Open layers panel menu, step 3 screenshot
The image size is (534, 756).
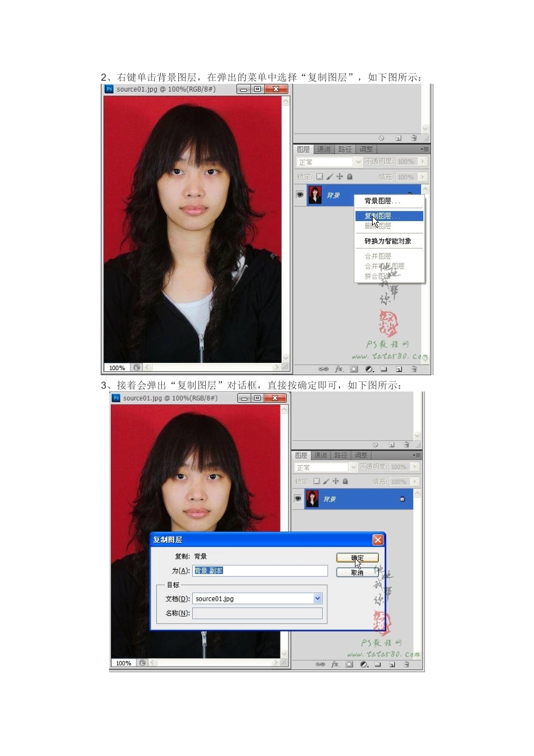417,456
